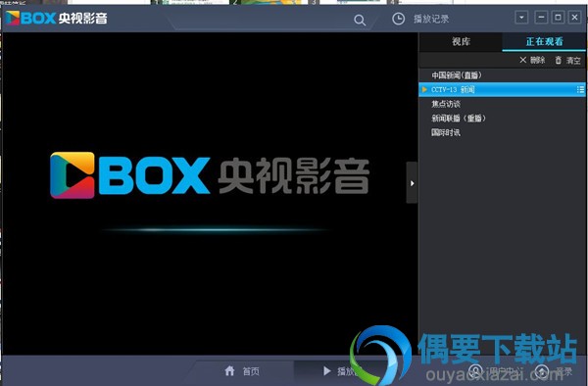This screenshot has width=588, height=386.
Task: Open 播放记录 playback history
Action: [420, 19]
